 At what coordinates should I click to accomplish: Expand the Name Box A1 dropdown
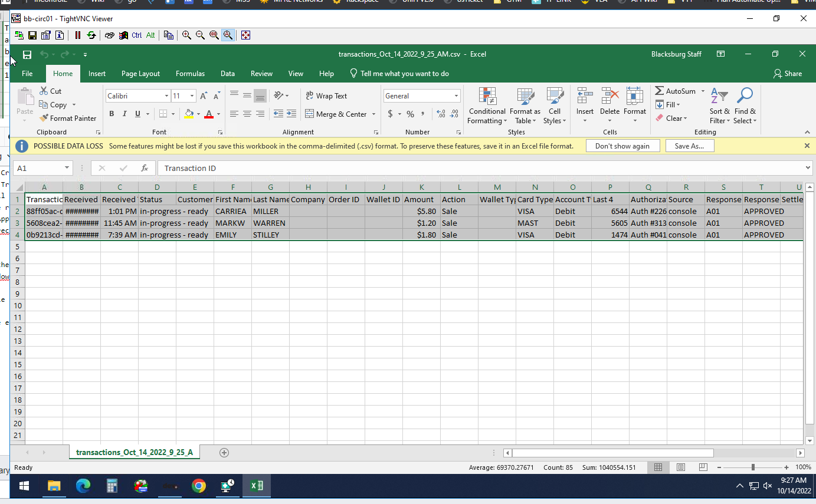67,168
